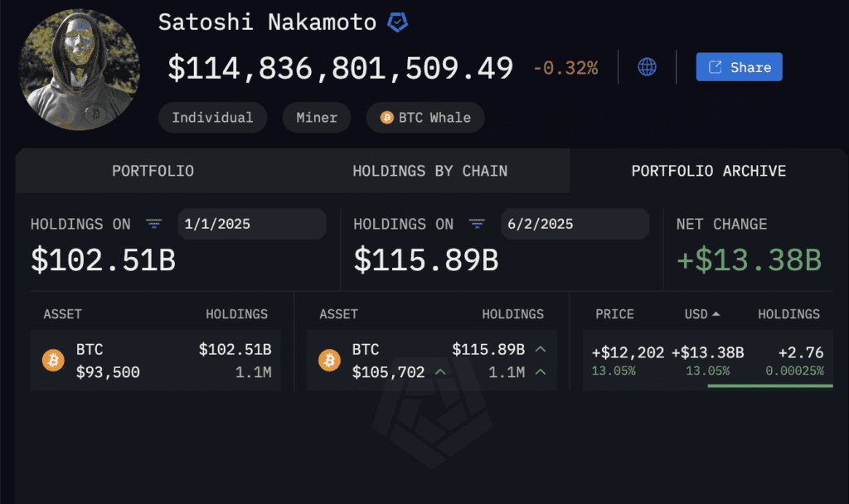This screenshot has width=849, height=504.
Task: Click the Bitcoin icon in the BTC Whale tag
Action: pyautogui.click(x=386, y=118)
